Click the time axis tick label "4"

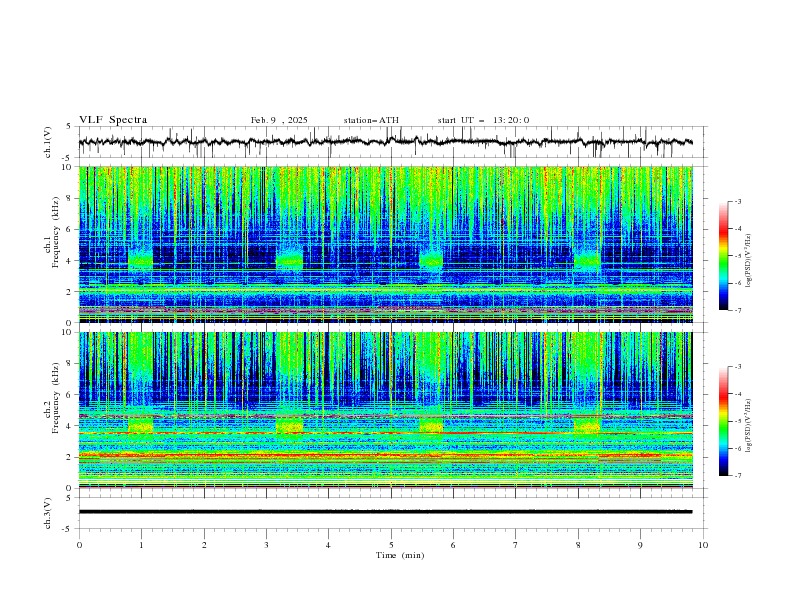(328, 545)
